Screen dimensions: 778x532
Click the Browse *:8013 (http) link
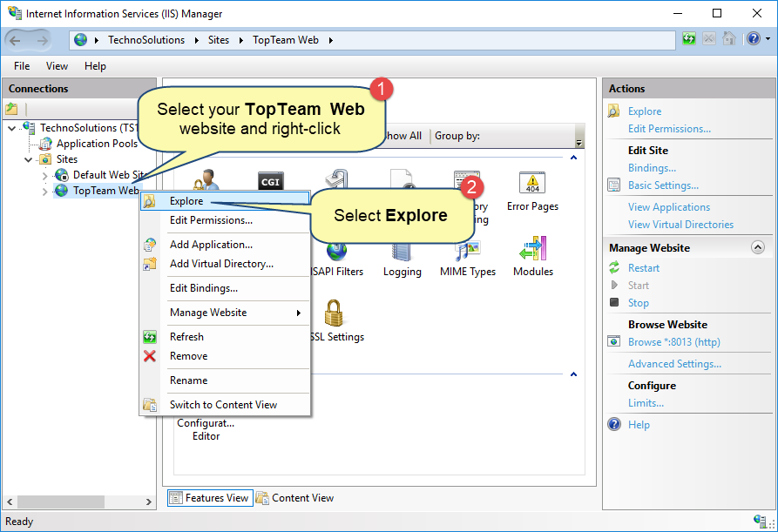(x=674, y=342)
